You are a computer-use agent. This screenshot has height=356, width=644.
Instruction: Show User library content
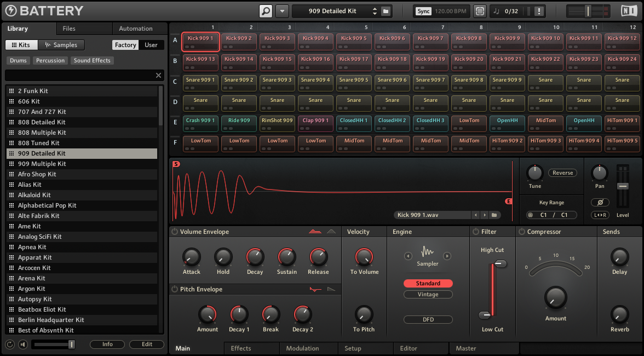point(151,45)
